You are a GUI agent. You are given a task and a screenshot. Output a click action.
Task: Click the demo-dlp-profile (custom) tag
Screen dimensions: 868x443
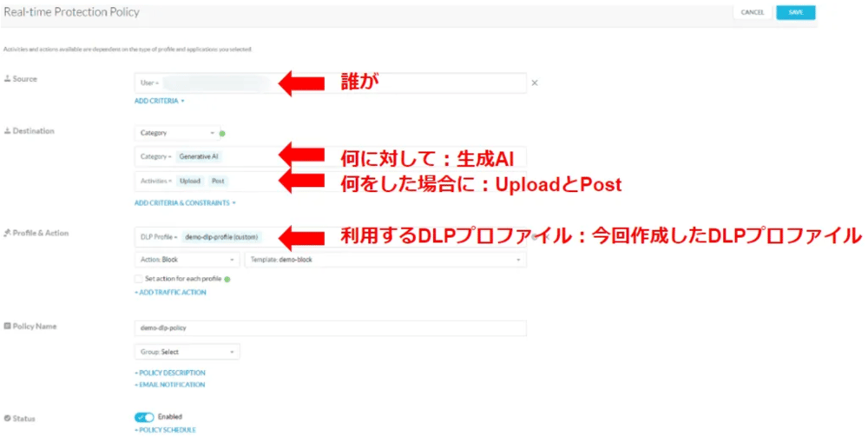click(x=221, y=237)
